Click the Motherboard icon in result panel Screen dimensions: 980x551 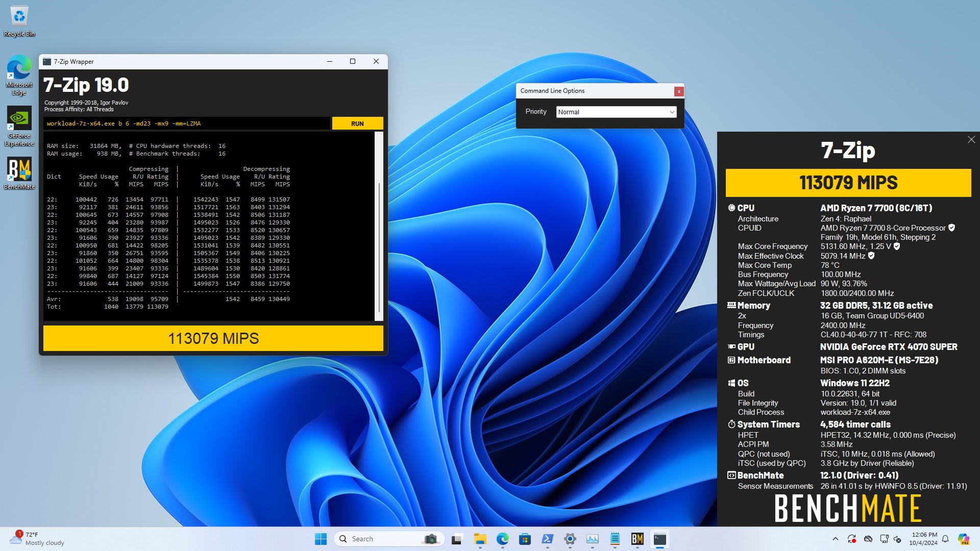coord(731,360)
